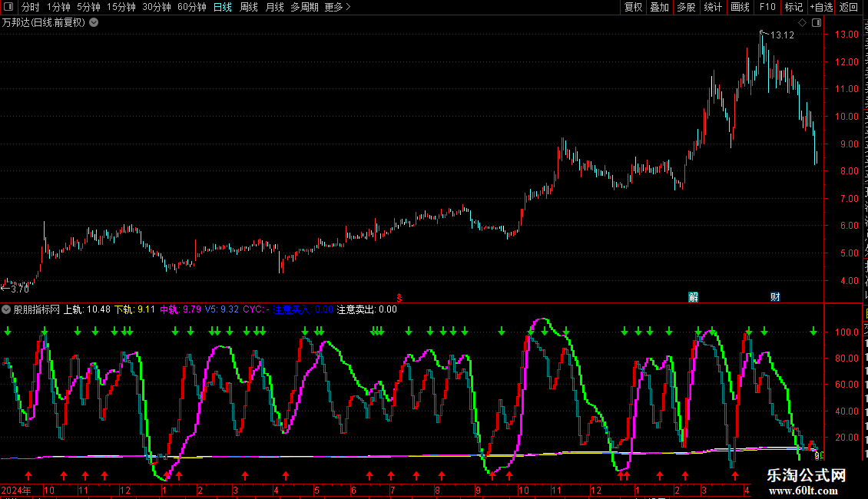
Task: Open the dropdown next to 万邦达(日线.前复权)
Action: click(94, 23)
